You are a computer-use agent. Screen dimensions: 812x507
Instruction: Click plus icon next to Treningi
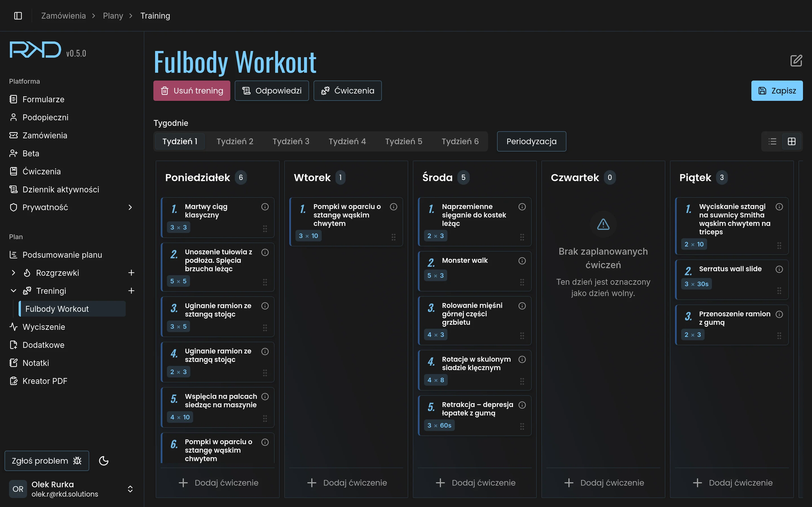click(x=131, y=291)
